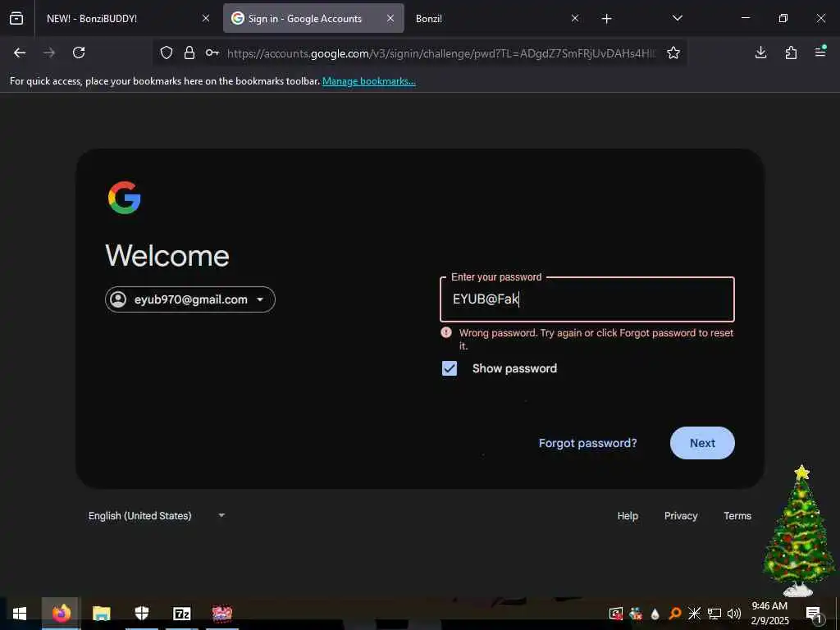Click the first tray icon with red alert
Screen dimensions: 840x630
point(616,614)
